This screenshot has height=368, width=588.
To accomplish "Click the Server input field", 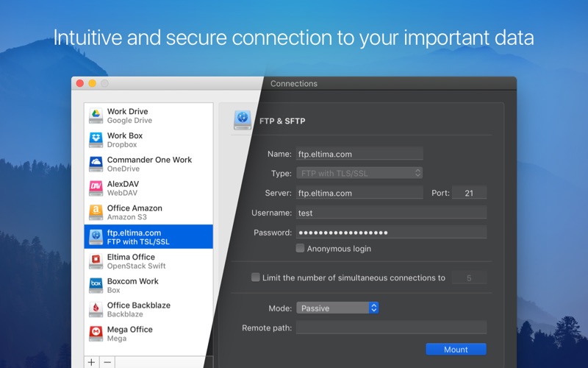I will tap(359, 193).
